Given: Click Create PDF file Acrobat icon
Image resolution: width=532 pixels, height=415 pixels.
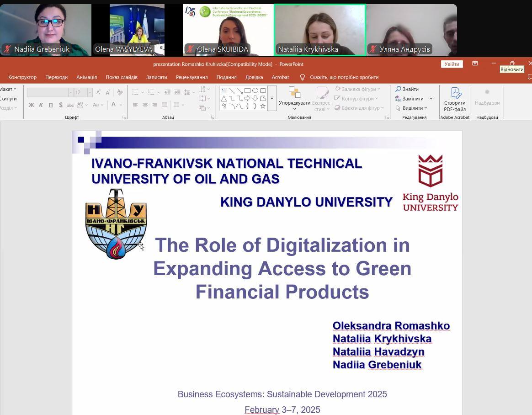Looking at the screenshot, I should point(455,99).
